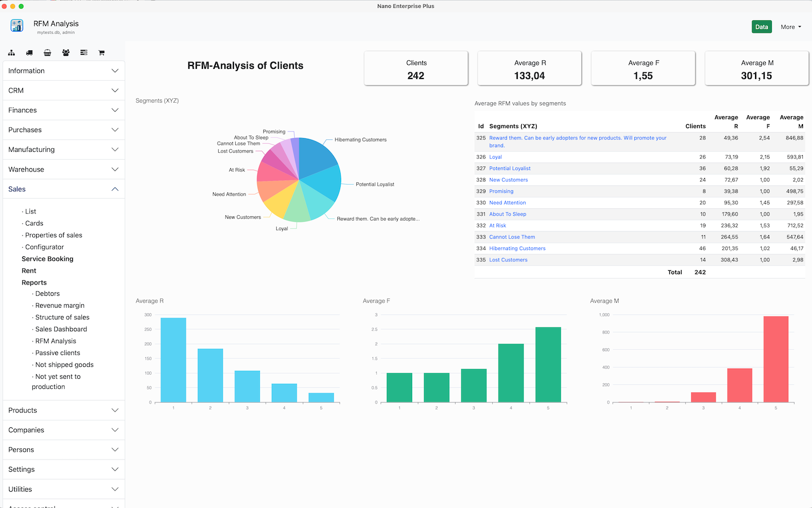Select the Reports group heading
812x508 pixels.
tap(34, 283)
